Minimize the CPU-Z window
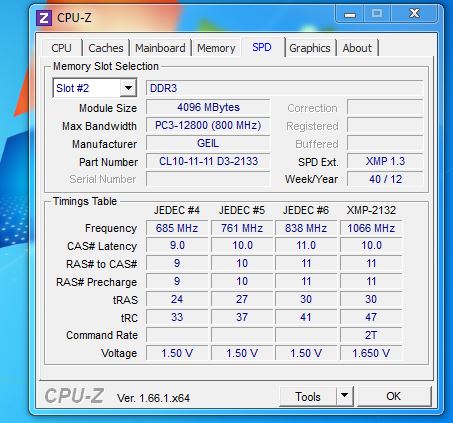Viewport: 453px width, 423px height. point(350,14)
